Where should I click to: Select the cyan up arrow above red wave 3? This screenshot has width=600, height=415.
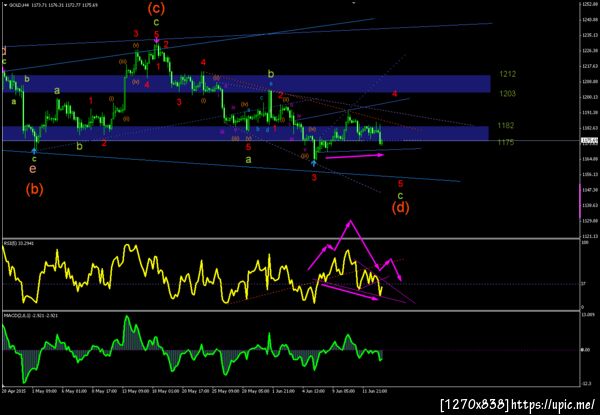coord(314,163)
